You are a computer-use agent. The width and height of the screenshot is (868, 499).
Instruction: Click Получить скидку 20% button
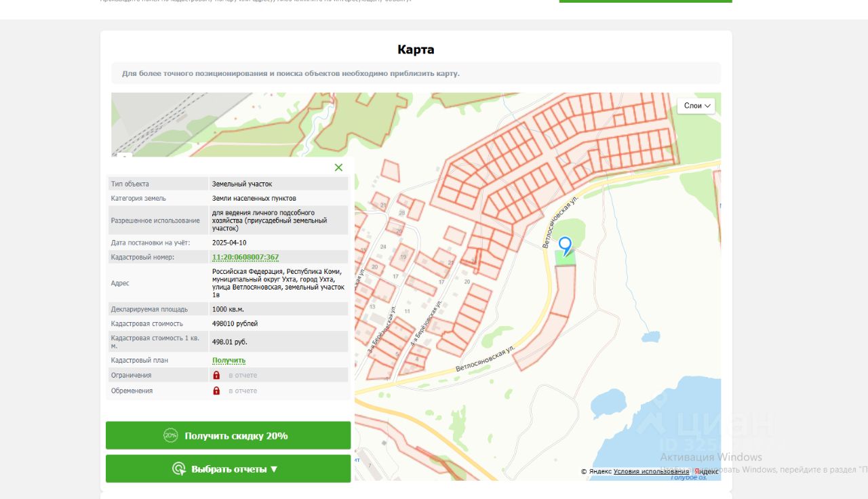228,435
